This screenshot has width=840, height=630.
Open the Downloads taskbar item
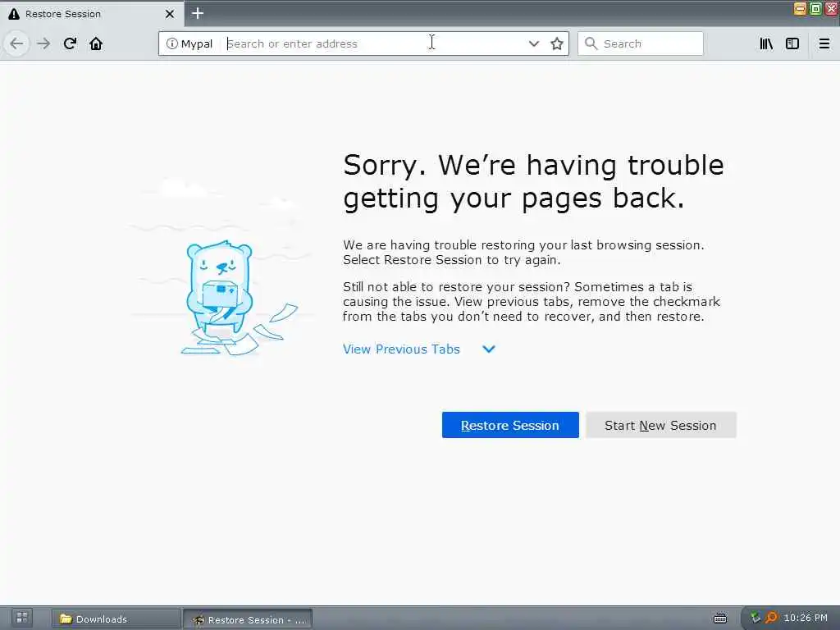coord(116,619)
